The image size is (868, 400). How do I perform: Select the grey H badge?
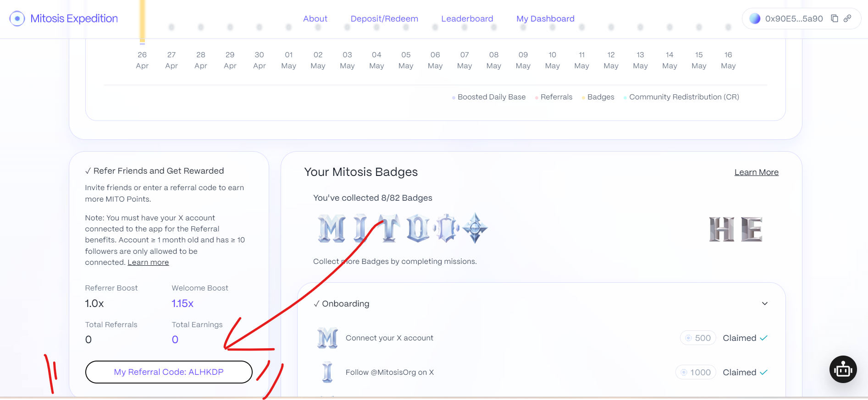[722, 229]
